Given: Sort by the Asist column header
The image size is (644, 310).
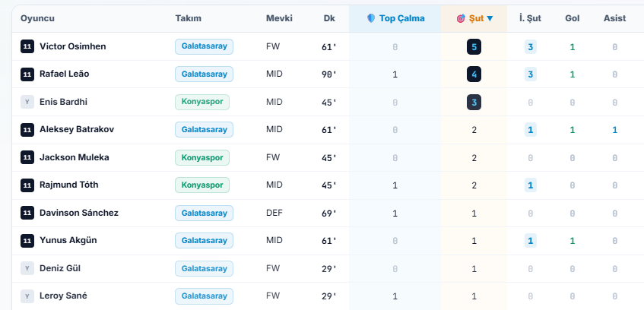Looking at the screenshot, I should (x=615, y=18).
